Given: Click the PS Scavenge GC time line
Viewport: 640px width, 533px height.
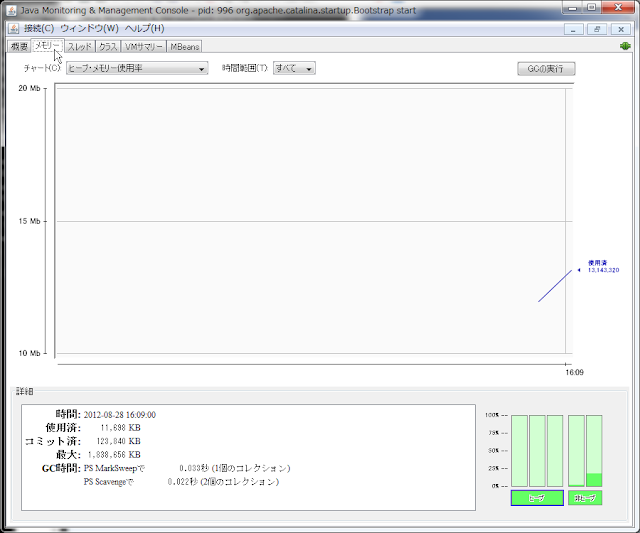Looking at the screenshot, I should tap(181, 482).
